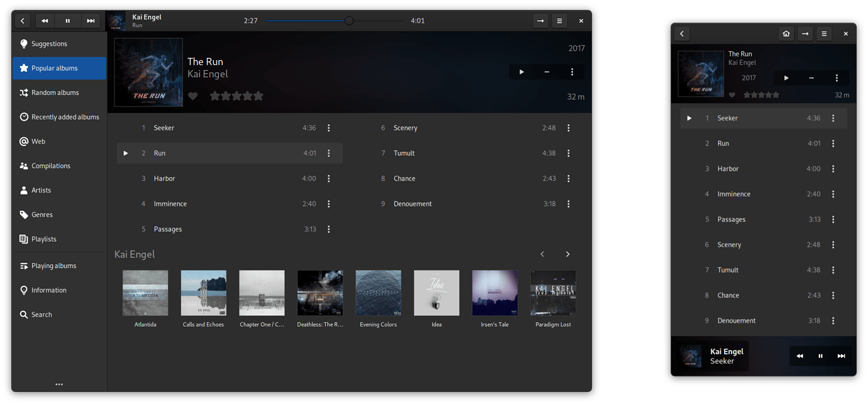Image resolution: width=868 pixels, height=404 pixels.
Task: Click the Search icon in the sidebar
Action: [x=24, y=315]
